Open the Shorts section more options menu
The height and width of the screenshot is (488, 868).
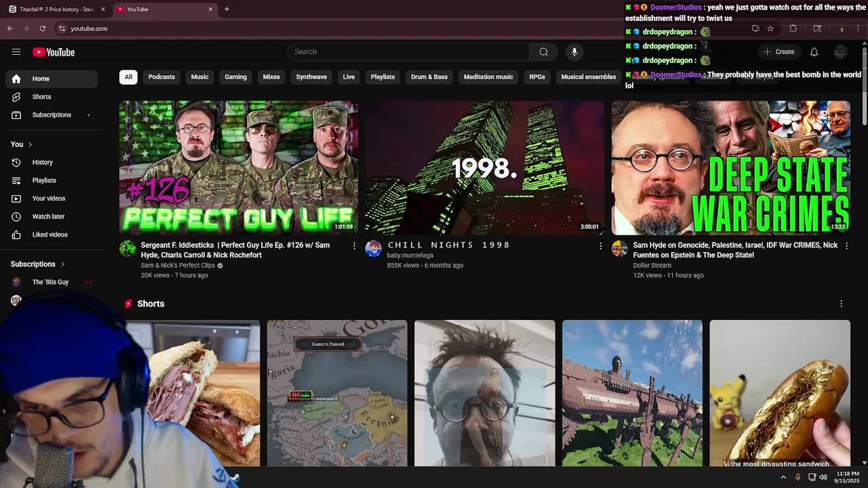click(x=842, y=304)
